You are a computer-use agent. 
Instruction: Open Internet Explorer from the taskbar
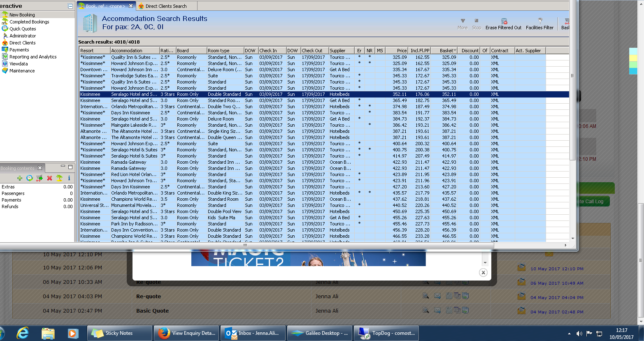pyautogui.click(x=22, y=333)
